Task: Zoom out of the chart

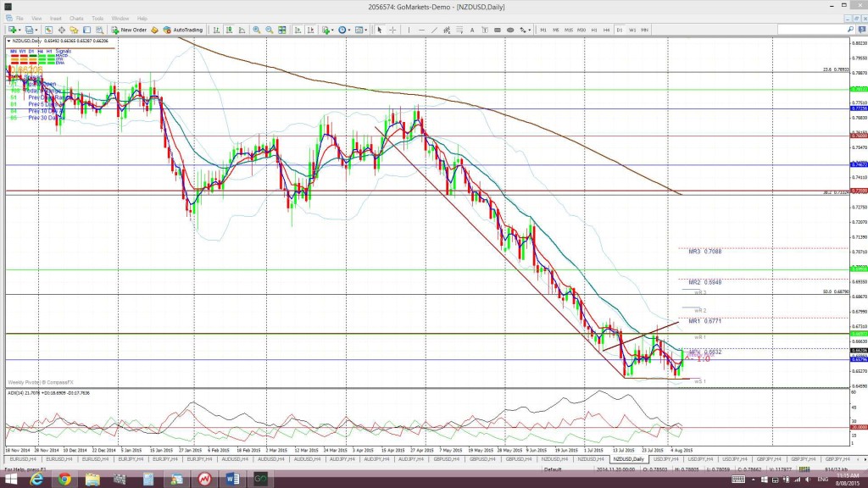Action: click(269, 30)
